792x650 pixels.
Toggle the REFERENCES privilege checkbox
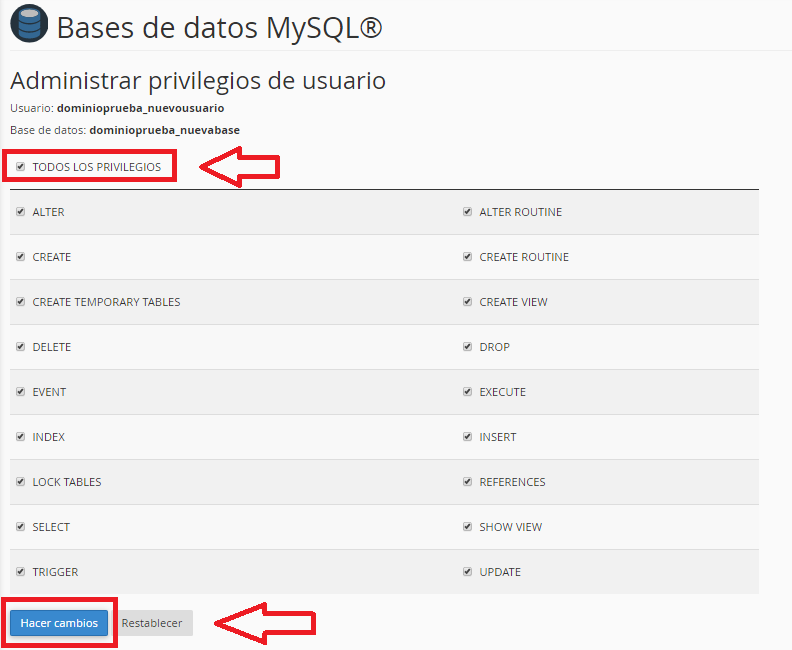(467, 481)
